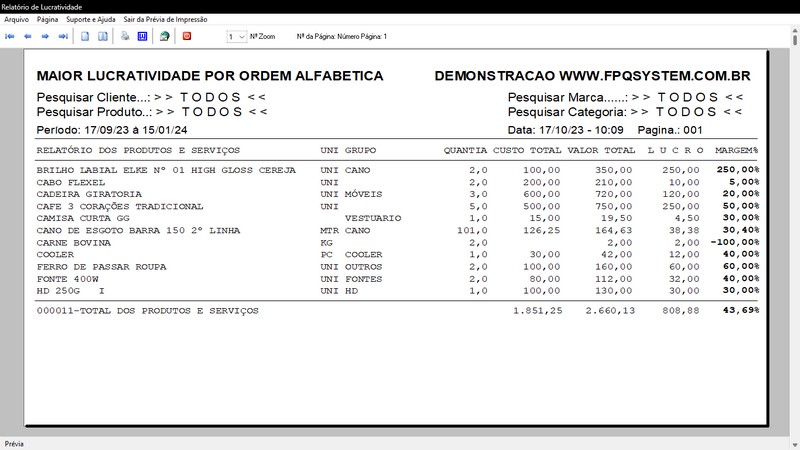800x450 pixels.
Task: Click the blue save icon in toolbar
Action: tap(141, 36)
